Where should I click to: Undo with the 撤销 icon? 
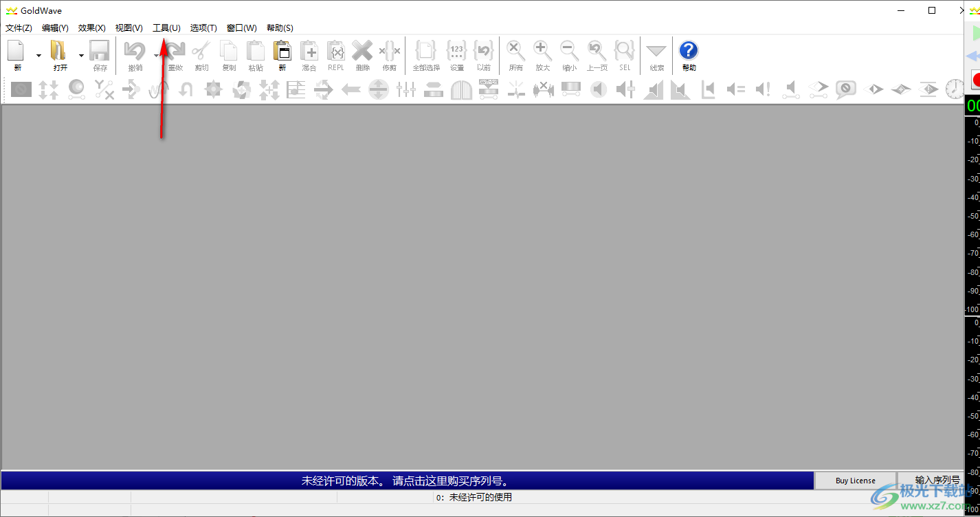[x=135, y=55]
